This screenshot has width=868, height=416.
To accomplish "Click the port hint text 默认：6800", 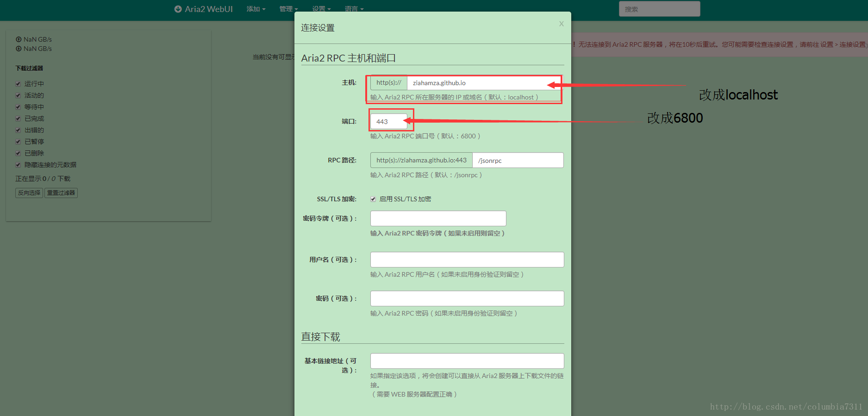I will click(458, 136).
